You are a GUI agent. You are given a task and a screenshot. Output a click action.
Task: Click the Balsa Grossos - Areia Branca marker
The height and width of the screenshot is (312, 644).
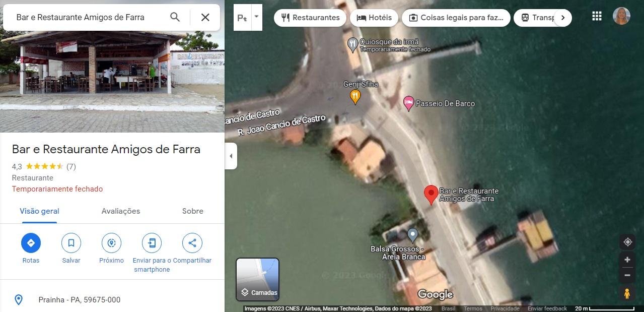tap(413, 235)
